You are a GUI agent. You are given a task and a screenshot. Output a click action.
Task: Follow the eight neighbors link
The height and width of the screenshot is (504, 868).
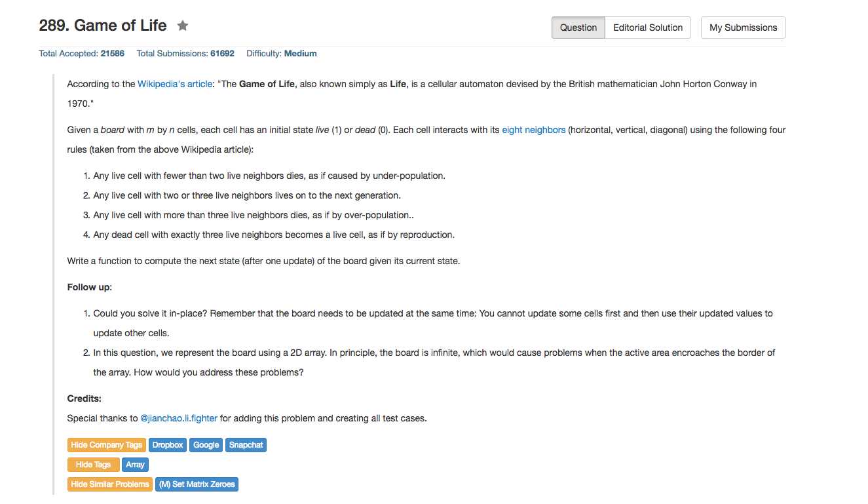[x=533, y=130]
